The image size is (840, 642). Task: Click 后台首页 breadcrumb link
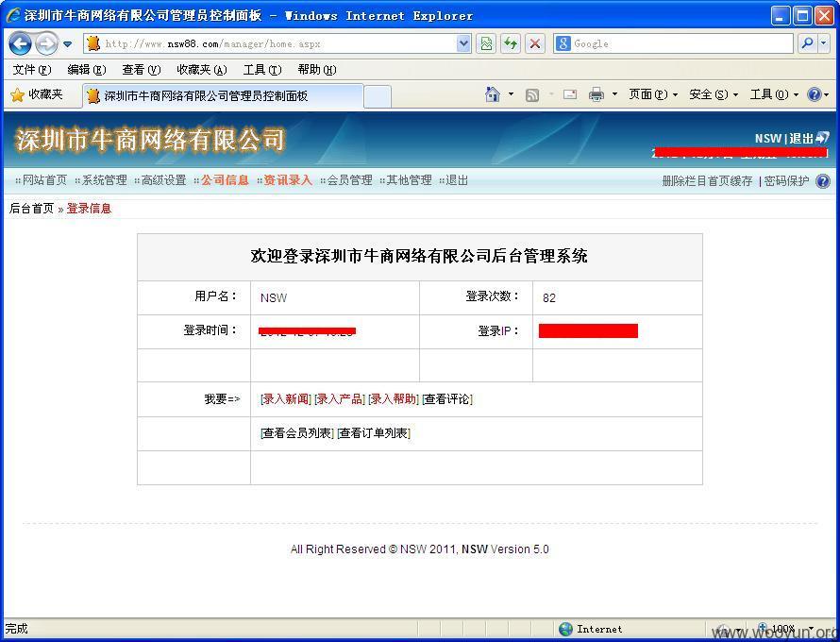pos(31,209)
